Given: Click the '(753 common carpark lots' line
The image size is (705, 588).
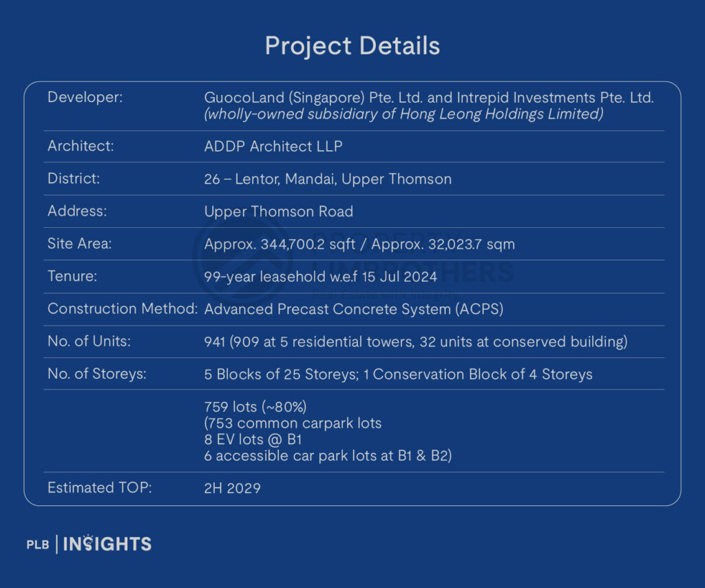Looking at the screenshot, I should pyautogui.click(x=293, y=423).
